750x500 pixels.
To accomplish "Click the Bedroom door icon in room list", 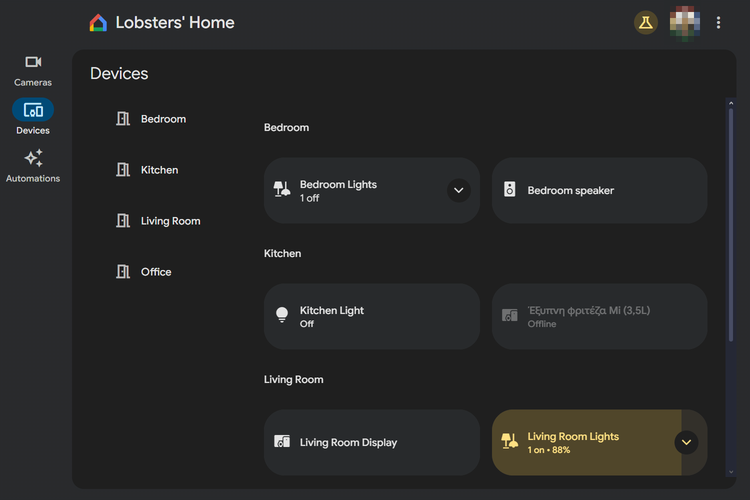I will tap(123, 119).
